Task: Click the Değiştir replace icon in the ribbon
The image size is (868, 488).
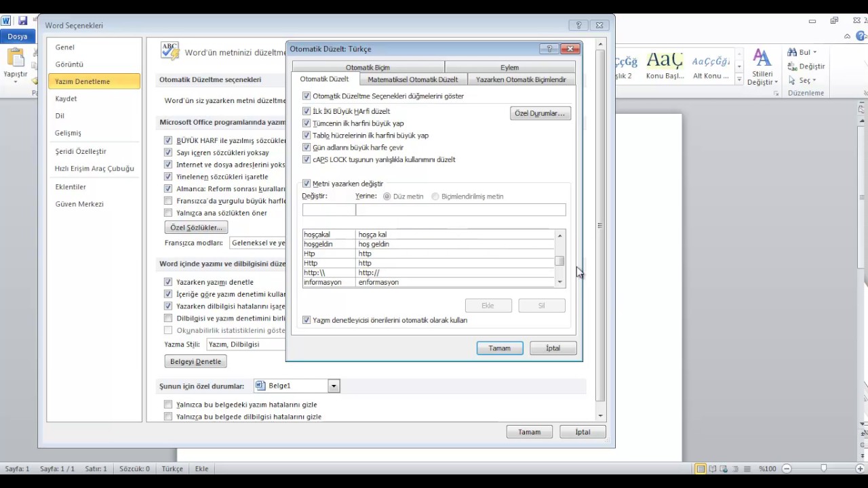Action: [792, 66]
